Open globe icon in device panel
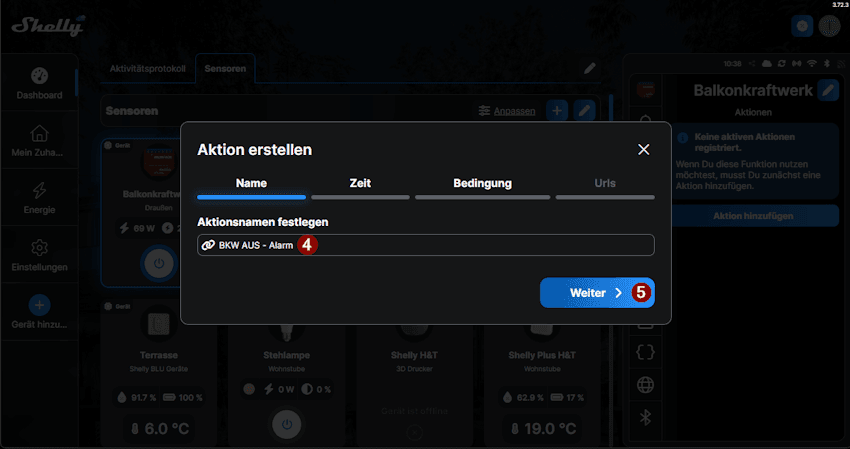850x449 pixels. pyautogui.click(x=645, y=385)
